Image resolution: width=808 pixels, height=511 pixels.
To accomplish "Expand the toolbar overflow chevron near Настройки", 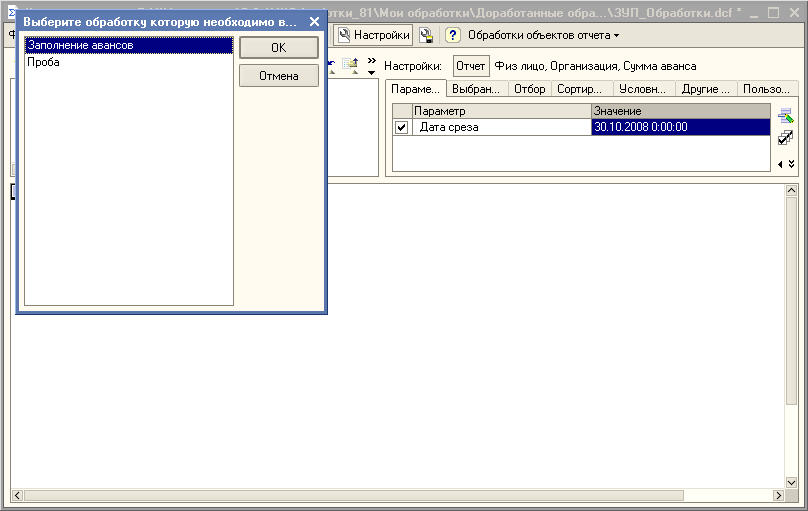I will (x=372, y=66).
